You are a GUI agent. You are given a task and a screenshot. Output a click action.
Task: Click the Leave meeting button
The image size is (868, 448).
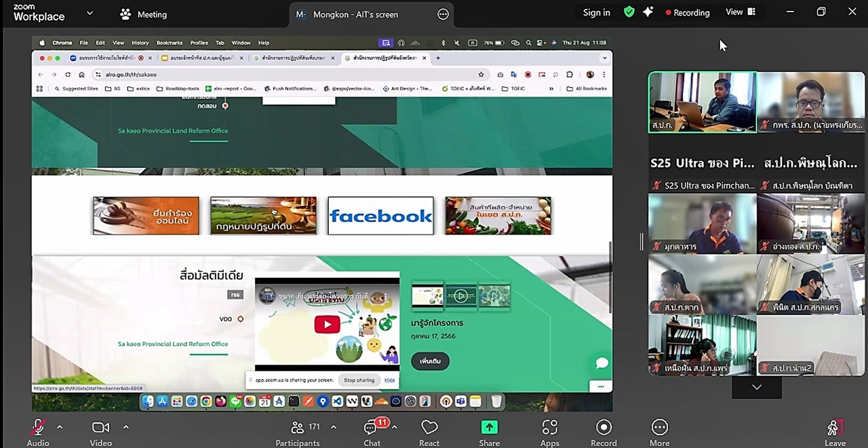pos(835,428)
